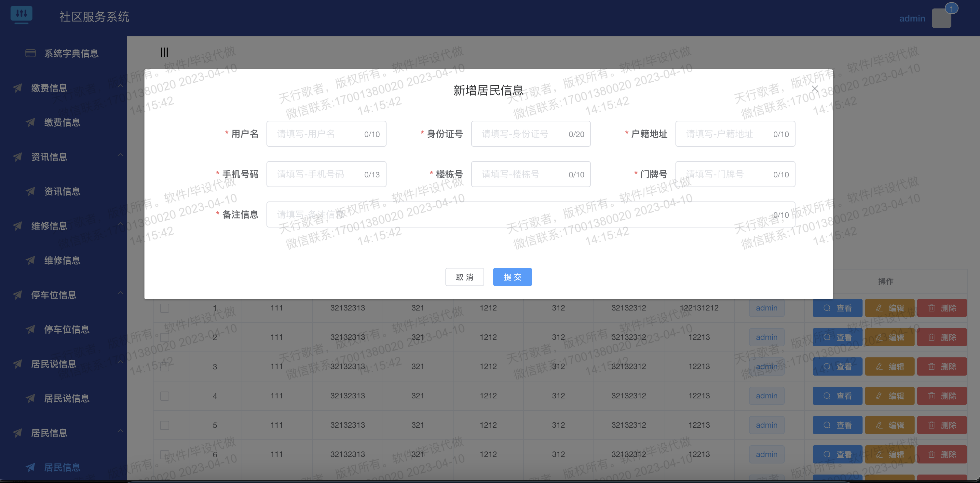This screenshot has width=980, height=483.
Task: Check the checkbox in row 1
Action: coord(164,308)
